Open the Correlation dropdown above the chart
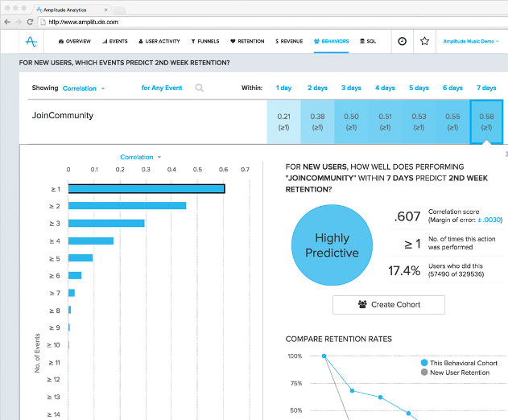The image size is (508, 420). pos(140,157)
